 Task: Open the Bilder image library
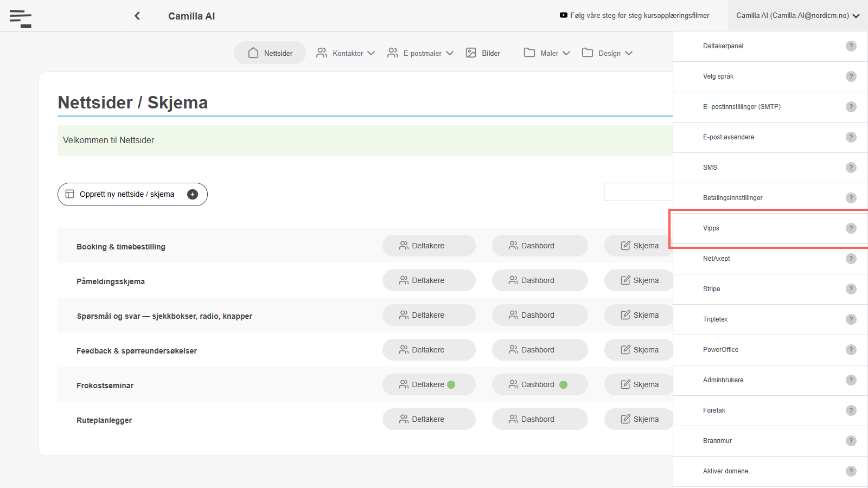[483, 53]
